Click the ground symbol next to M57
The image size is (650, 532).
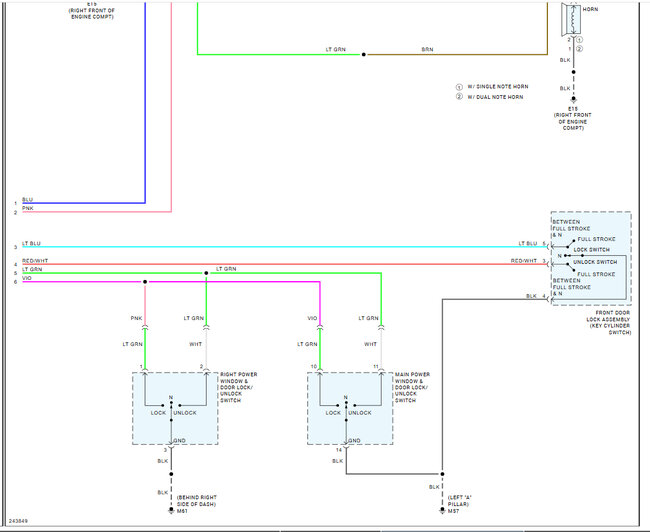pyautogui.click(x=442, y=511)
